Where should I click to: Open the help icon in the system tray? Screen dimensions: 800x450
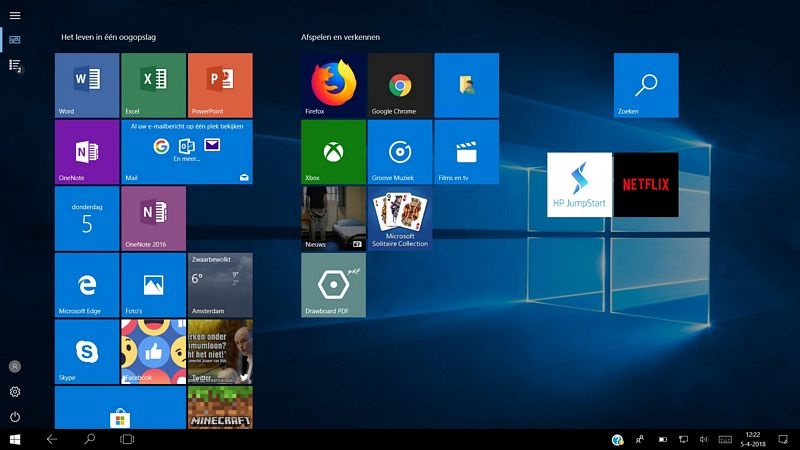[617, 439]
